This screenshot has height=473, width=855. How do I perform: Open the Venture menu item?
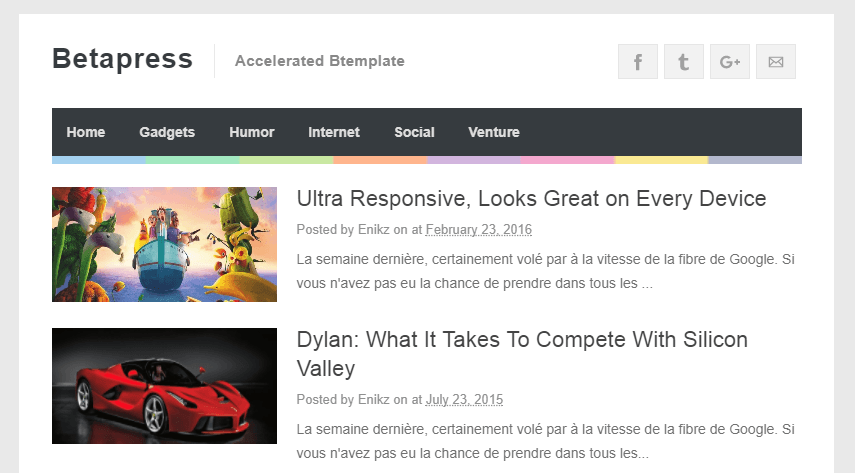494,132
